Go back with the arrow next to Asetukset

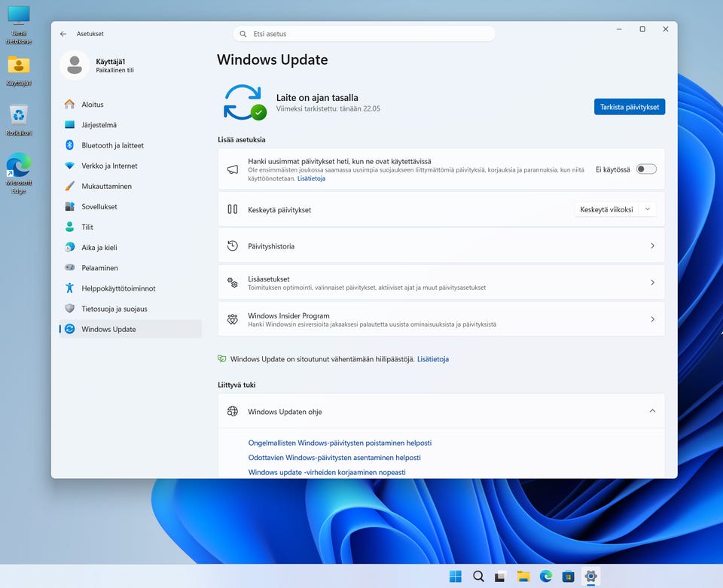click(63, 34)
